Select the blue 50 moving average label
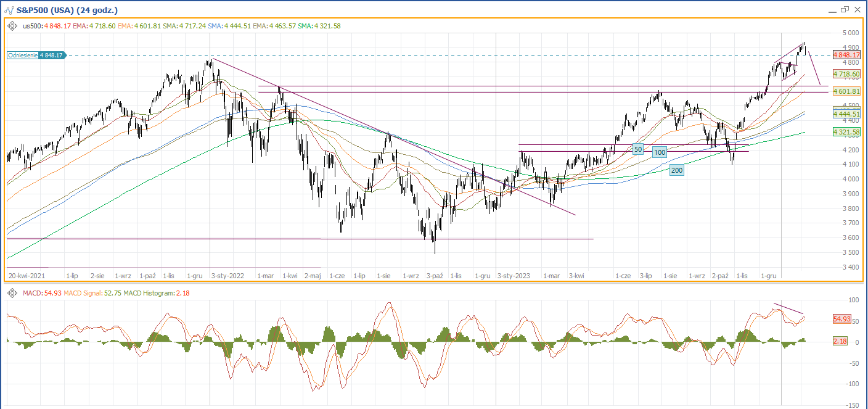This screenshot has height=409, width=868. click(638, 149)
